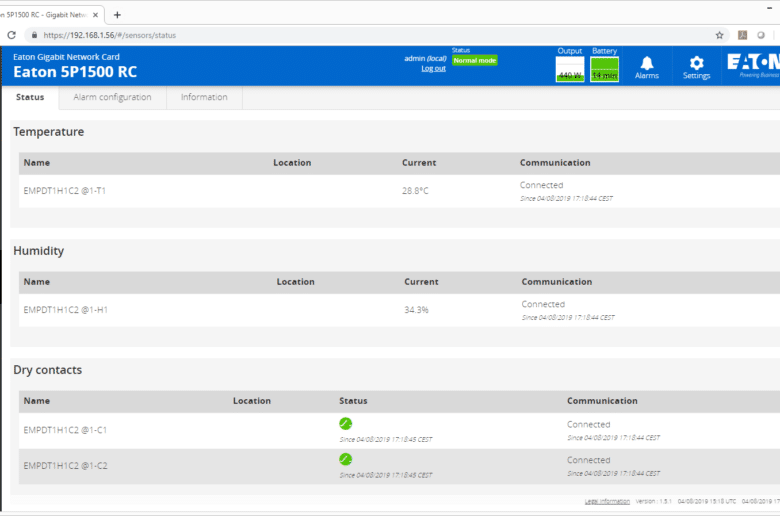Viewport: 780px width, 516px height.
Task: Open the Information tab
Action: [x=204, y=97]
